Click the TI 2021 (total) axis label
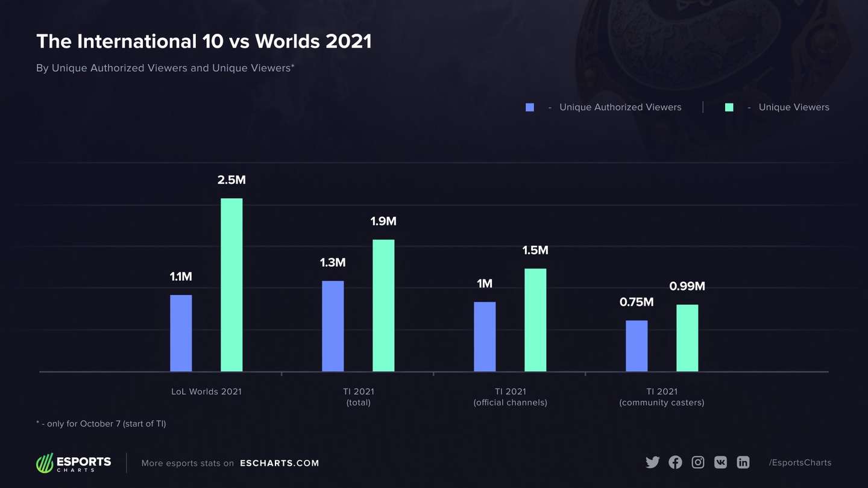 tap(358, 396)
